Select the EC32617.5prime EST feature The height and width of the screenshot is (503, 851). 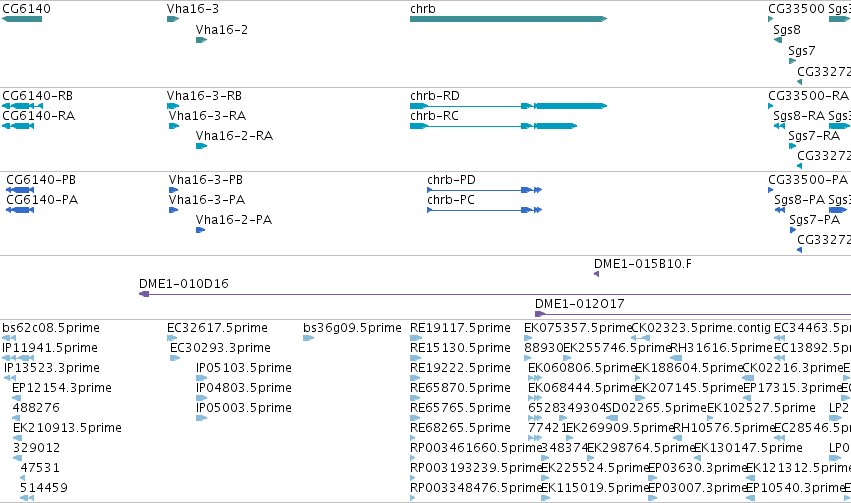173,338
